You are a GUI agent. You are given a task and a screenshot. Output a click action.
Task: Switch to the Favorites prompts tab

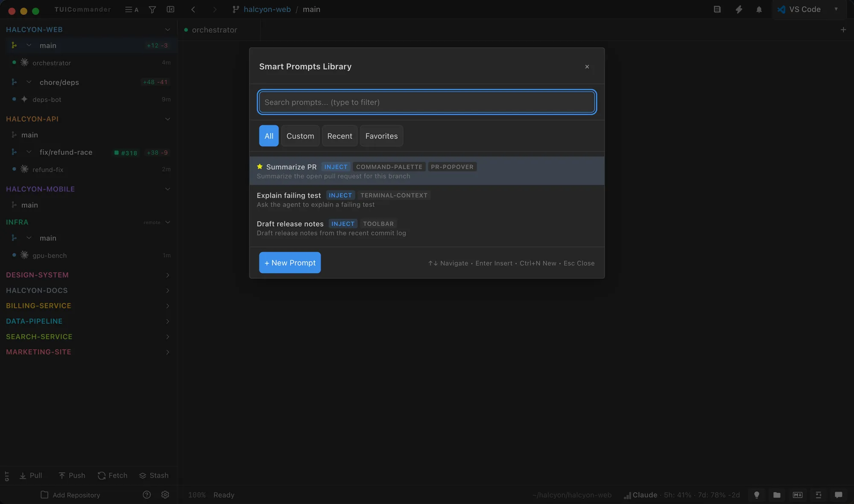pyautogui.click(x=381, y=136)
